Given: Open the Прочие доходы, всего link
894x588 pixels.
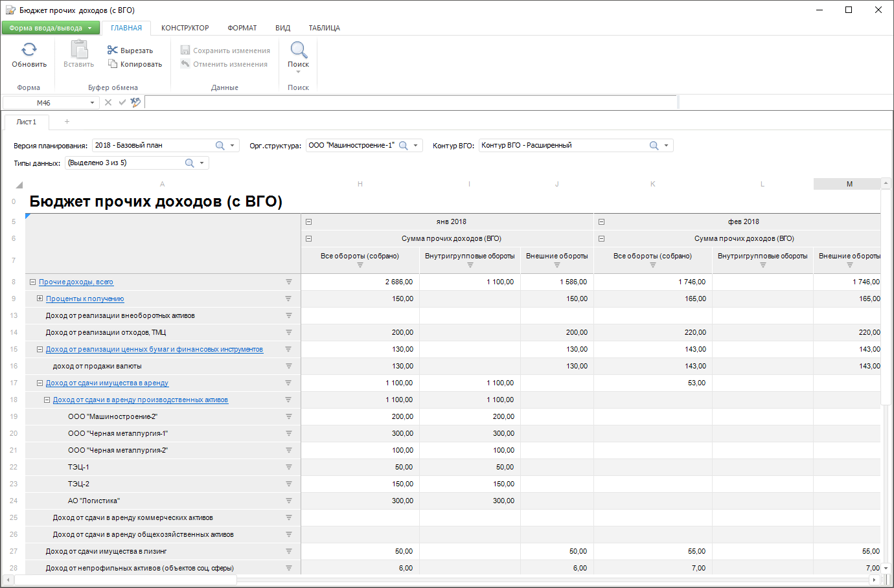Looking at the screenshot, I should [76, 282].
